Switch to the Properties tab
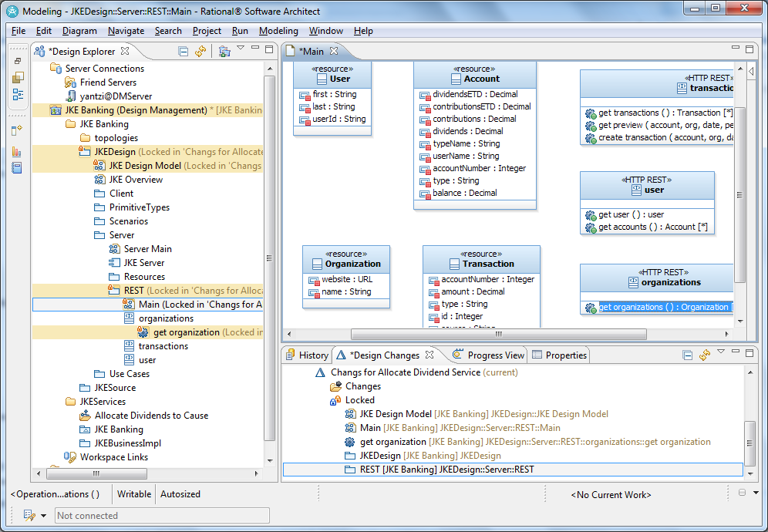 tap(559, 355)
